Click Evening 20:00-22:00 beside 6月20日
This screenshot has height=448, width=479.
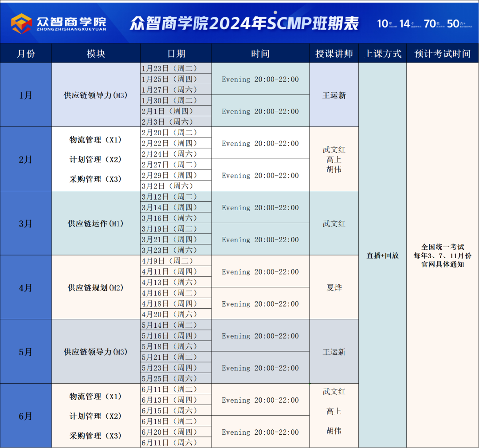(260, 432)
